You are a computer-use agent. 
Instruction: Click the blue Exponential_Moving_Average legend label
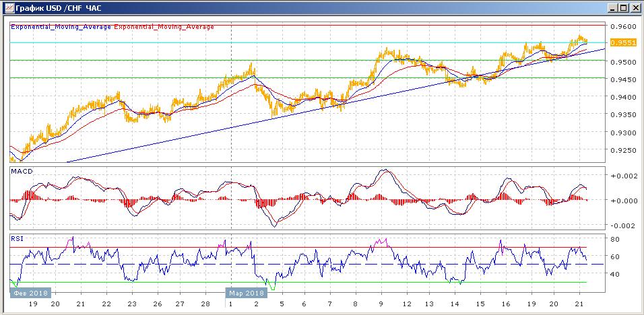pyautogui.click(x=61, y=27)
